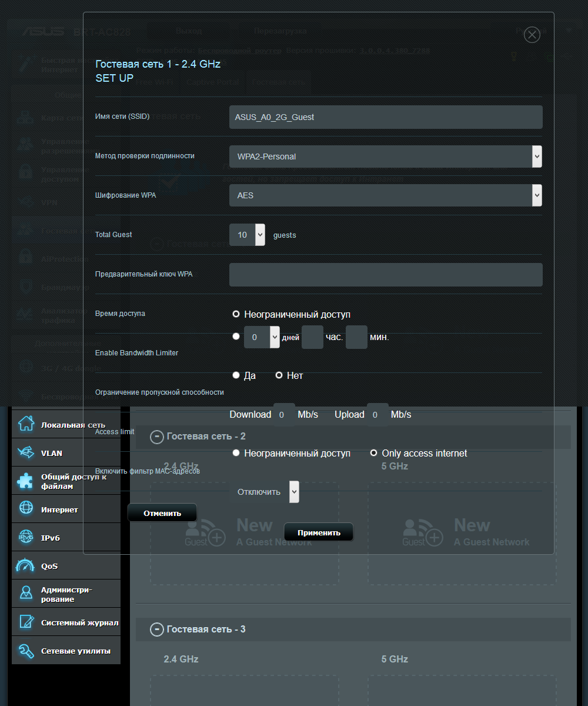Open the days (дней) dropdown
This screenshot has height=706, width=588.
[x=262, y=337]
